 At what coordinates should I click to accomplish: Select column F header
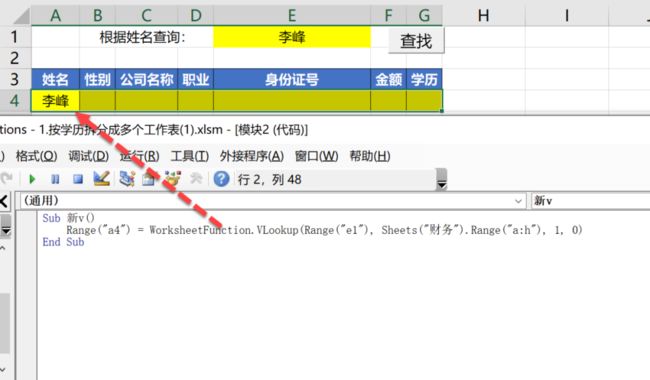coord(388,15)
